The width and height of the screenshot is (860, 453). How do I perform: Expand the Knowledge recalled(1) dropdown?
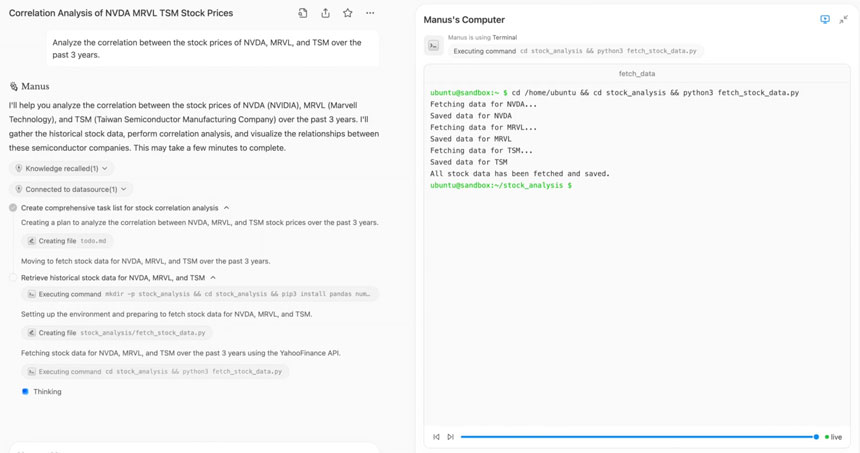61,168
